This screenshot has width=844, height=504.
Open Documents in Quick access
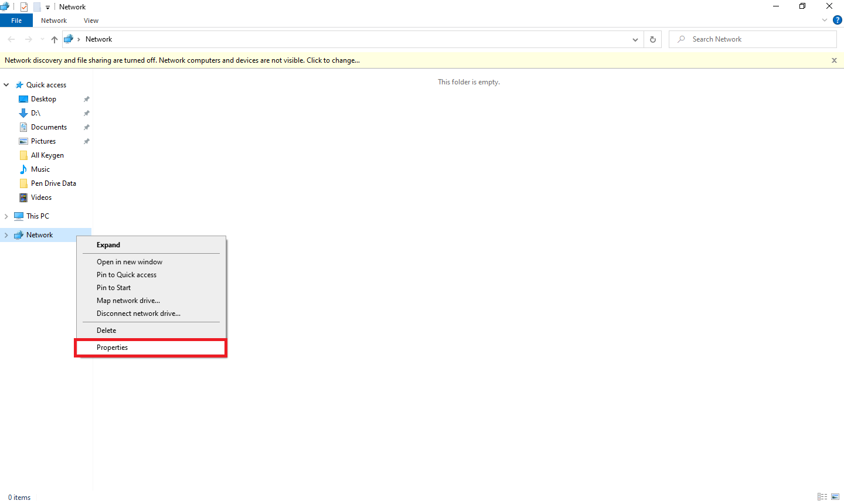click(x=49, y=127)
